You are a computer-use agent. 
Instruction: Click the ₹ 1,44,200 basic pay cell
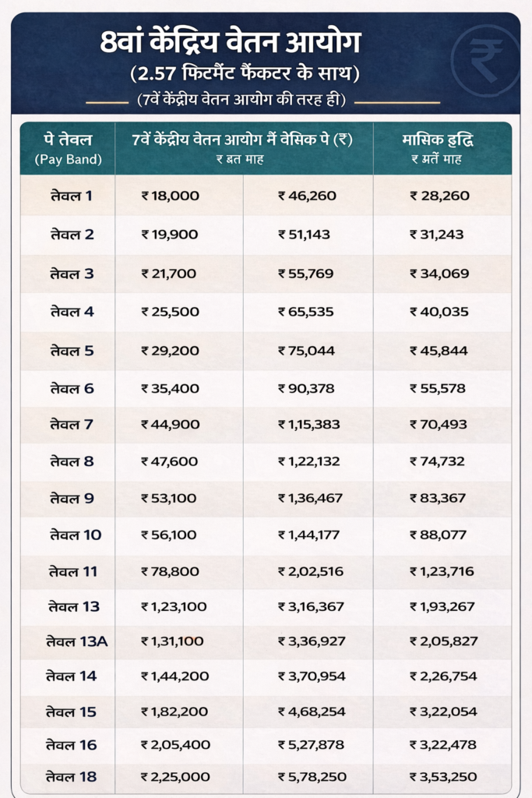[175, 676]
